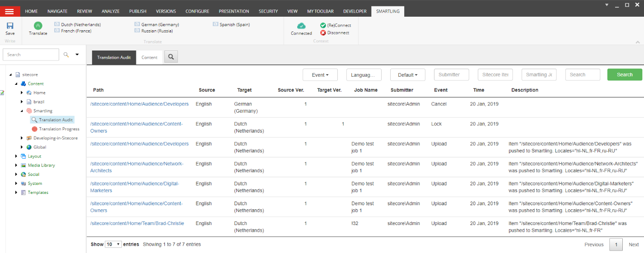644x253 pixels.
Task: Open the PRESENTATION ribbon tab
Action: 234,11
